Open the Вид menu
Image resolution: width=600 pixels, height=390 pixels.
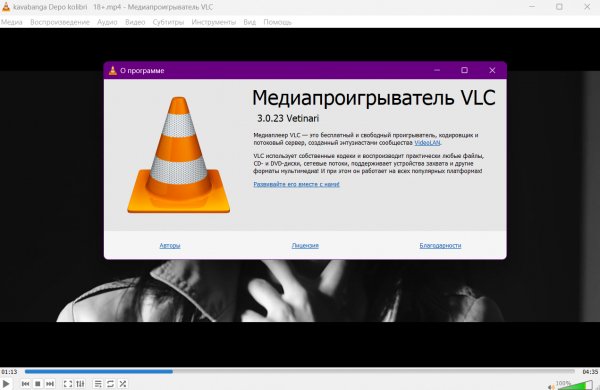coord(249,22)
